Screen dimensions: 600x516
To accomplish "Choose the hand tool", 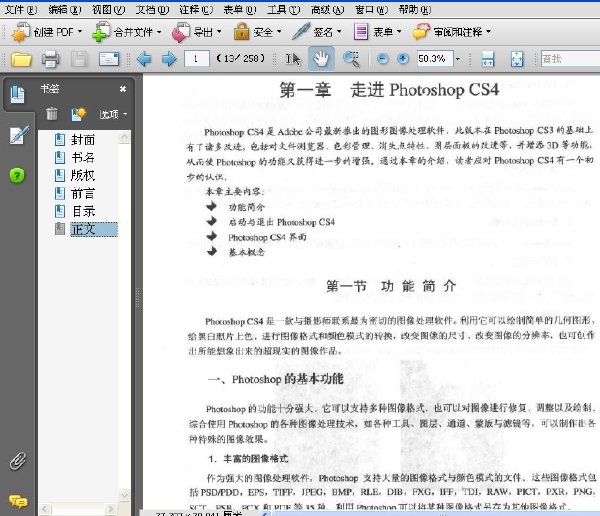I will pos(321,59).
